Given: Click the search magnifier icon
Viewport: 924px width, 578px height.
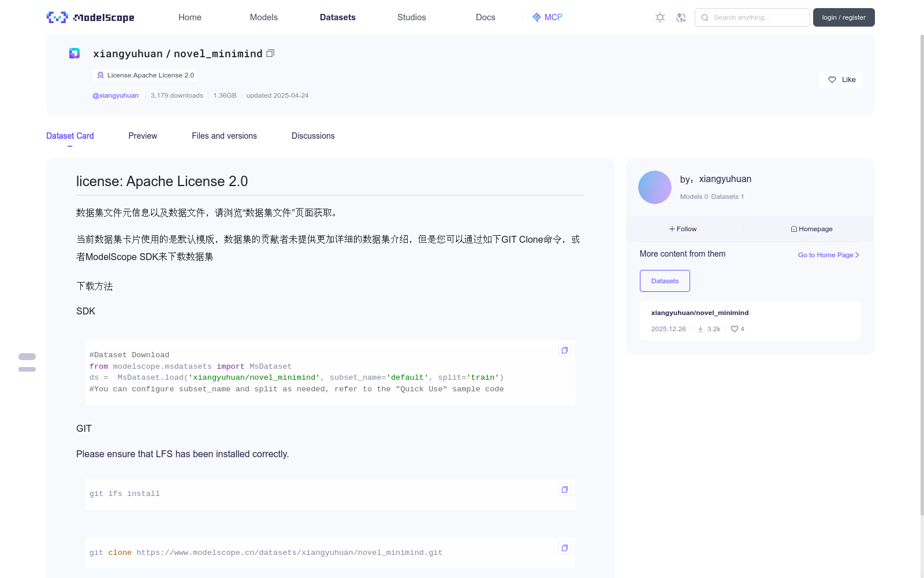Looking at the screenshot, I should [705, 17].
